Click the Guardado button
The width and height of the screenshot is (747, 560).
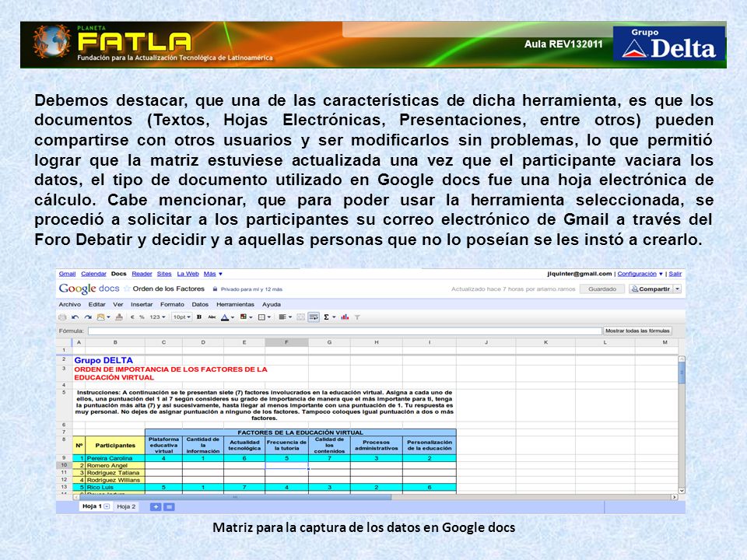tap(602, 289)
